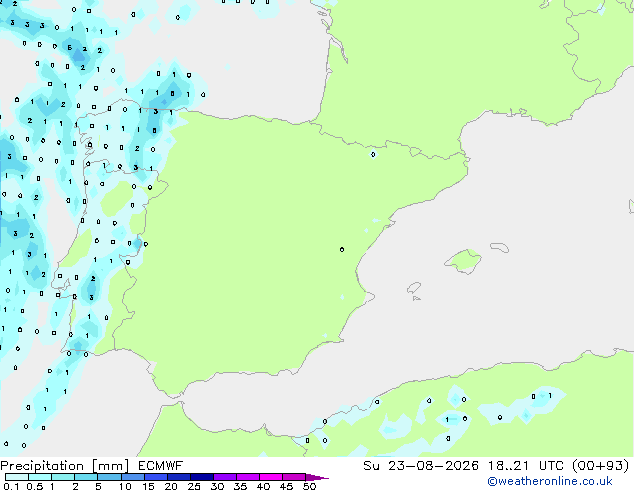
Task: Click the legend label 50
Action: click(309, 486)
